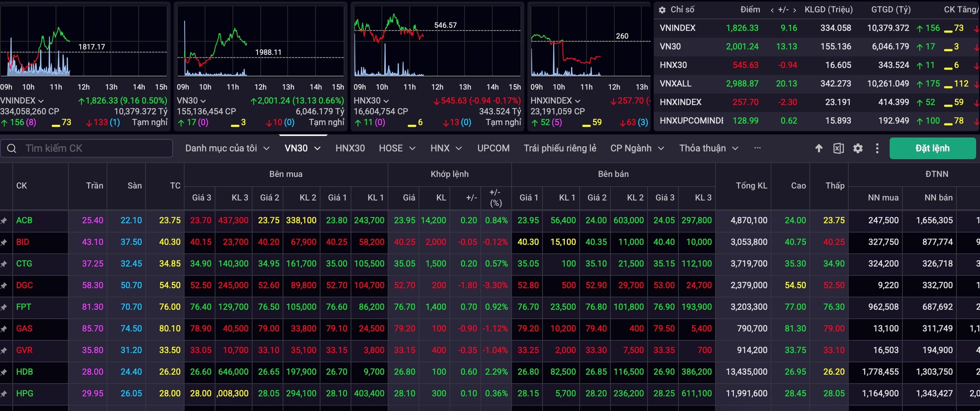980x411 pixels.
Task: Select HNX30 row in the Chỉ số table
Action: point(817,65)
